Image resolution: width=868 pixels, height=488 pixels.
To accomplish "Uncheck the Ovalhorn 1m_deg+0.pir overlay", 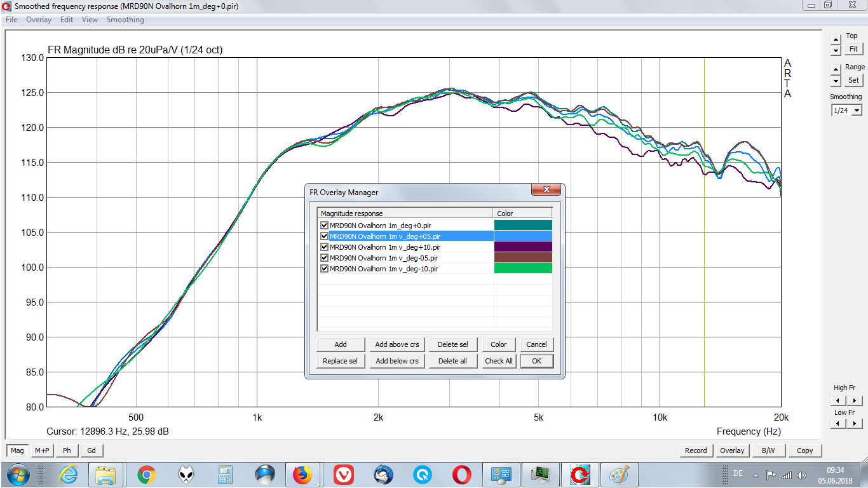I will coord(325,225).
